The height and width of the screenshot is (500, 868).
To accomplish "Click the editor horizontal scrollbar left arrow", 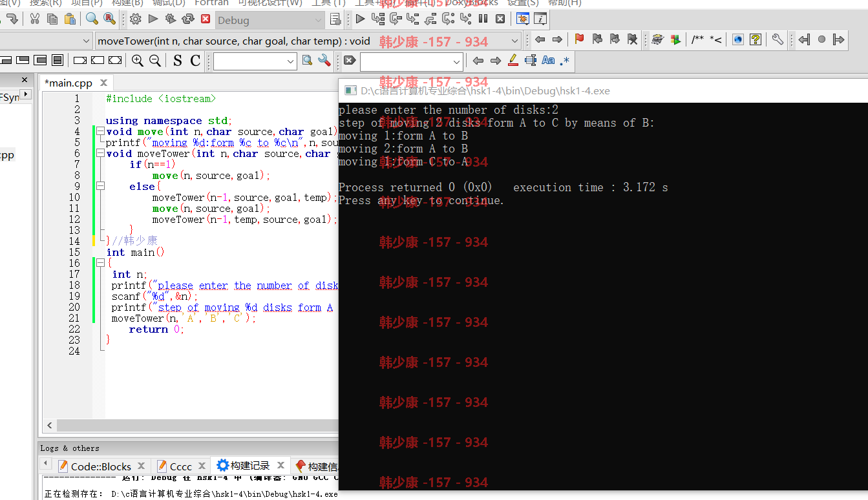I will [x=50, y=426].
